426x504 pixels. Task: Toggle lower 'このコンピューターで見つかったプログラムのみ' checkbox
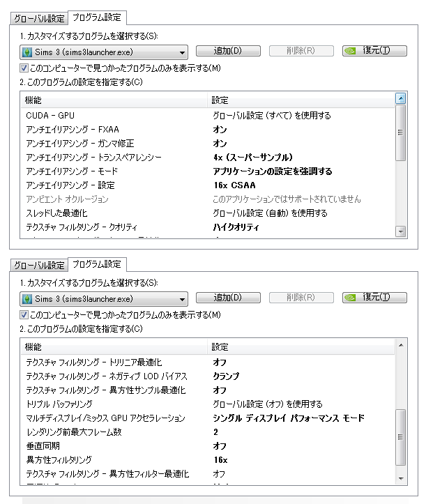pyautogui.click(x=24, y=315)
